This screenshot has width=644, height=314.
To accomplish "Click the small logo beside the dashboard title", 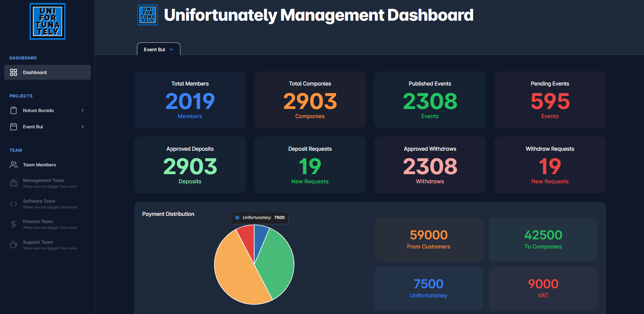I will click(148, 15).
